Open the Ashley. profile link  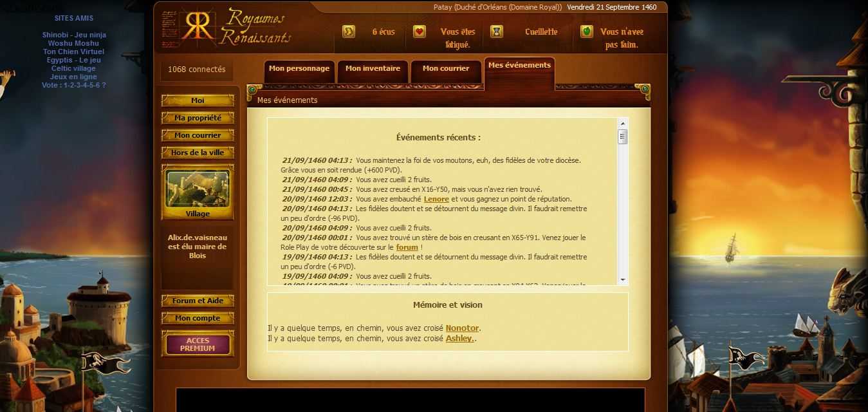[460, 338]
